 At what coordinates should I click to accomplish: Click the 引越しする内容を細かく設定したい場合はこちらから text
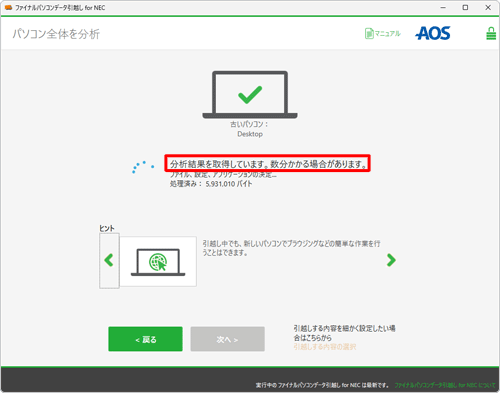pyautogui.click(x=344, y=333)
